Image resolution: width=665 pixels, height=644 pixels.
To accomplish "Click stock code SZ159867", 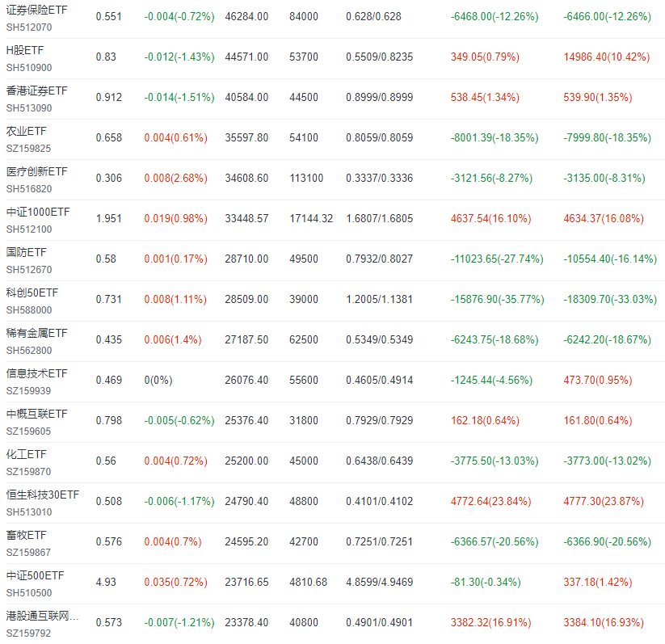I will (29, 553).
